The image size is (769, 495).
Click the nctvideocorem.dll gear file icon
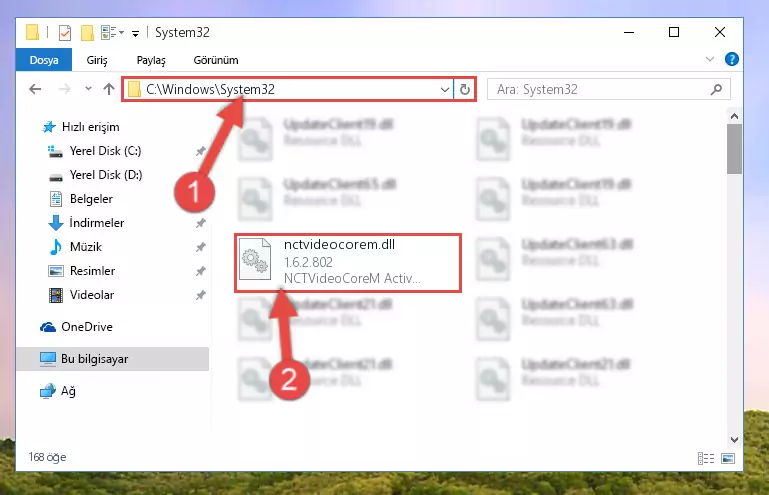coord(255,260)
